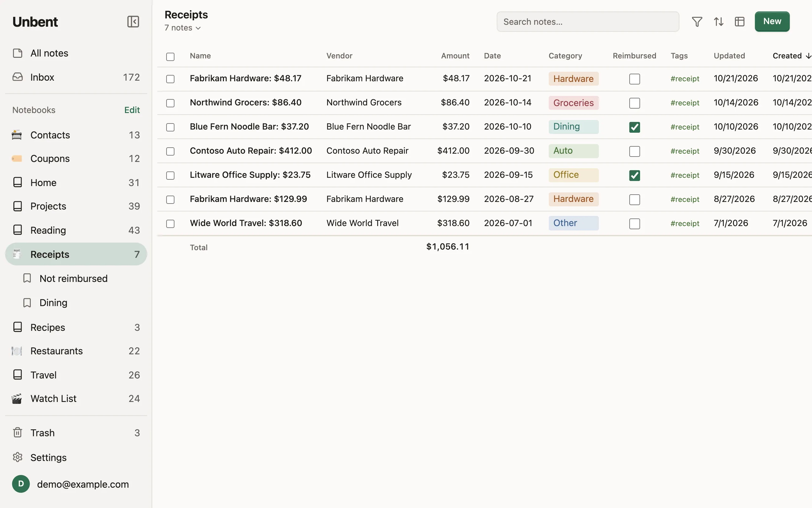This screenshot has height=508, width=812.
Task: Click the Settings gear icon
Action: (17, 457)
